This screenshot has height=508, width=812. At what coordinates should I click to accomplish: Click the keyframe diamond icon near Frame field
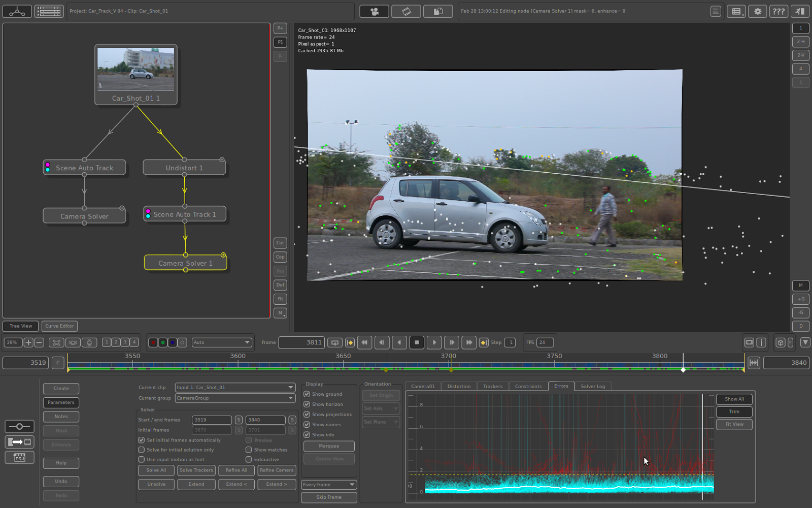click(350, 342)
